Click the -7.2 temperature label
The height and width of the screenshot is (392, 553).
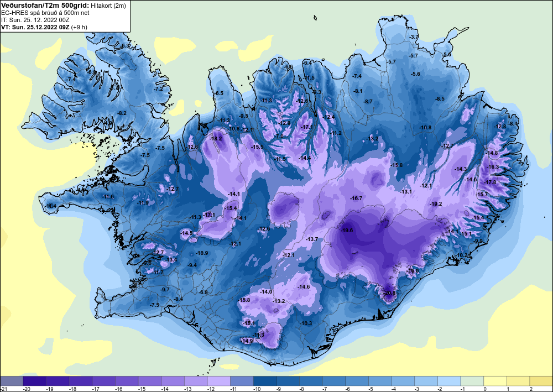click(158, 89)
